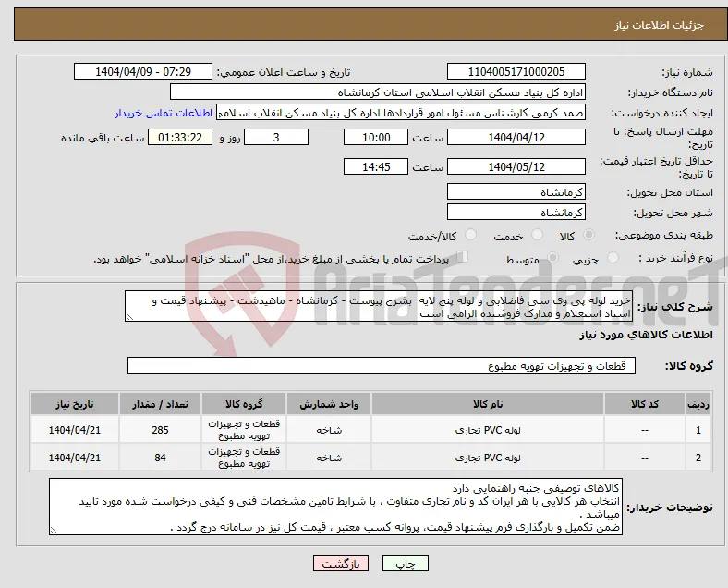The height and width of the screenshot is (588, 728).
Task: Select the کالا radio button
Action: 588,235
